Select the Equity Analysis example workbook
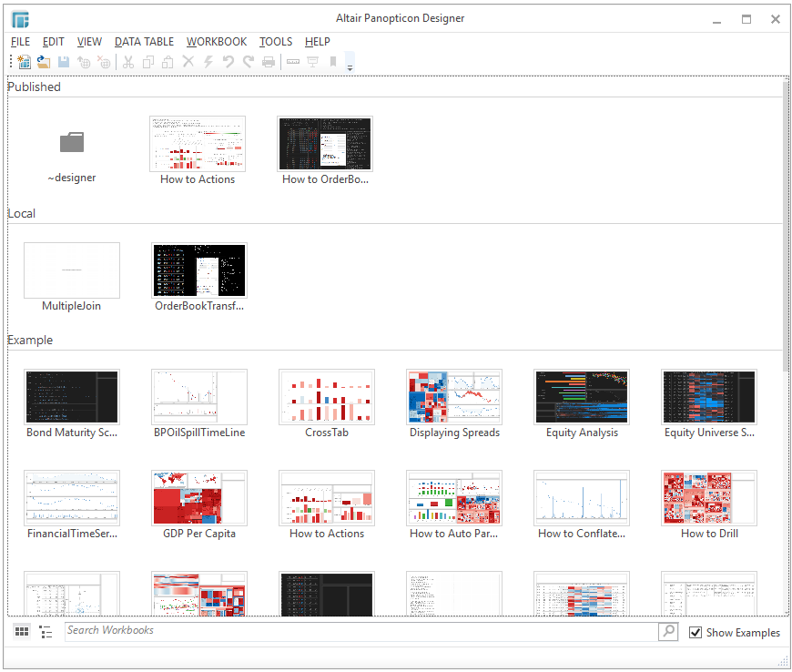The height and width of the screenshot is (672, 792). pos(581,397)
